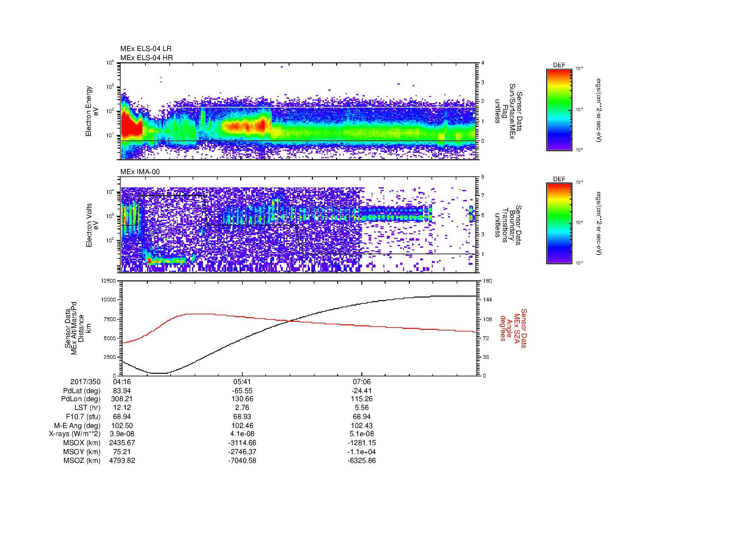Click the LST value '2.76'
The width and height of the screenshot is (756, 534).
tap(242, 408)
